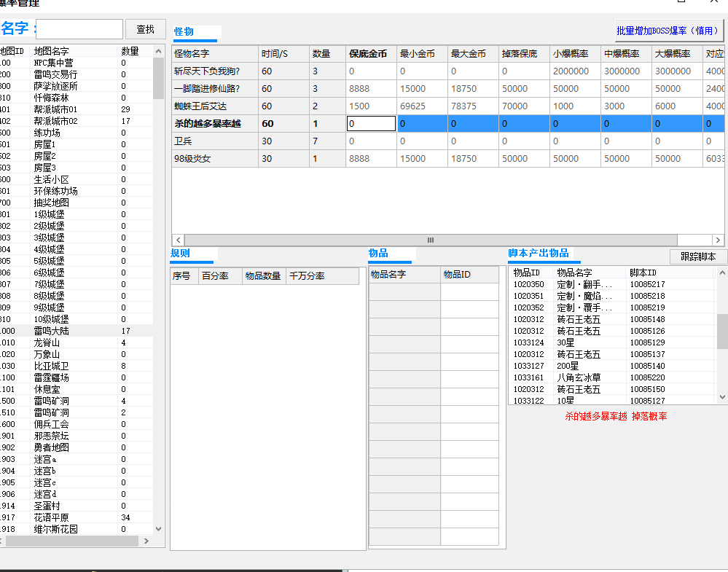Click the map list scroll-right arrow
The width and height of the screenshot is (728, 572).
coord(147,541)
